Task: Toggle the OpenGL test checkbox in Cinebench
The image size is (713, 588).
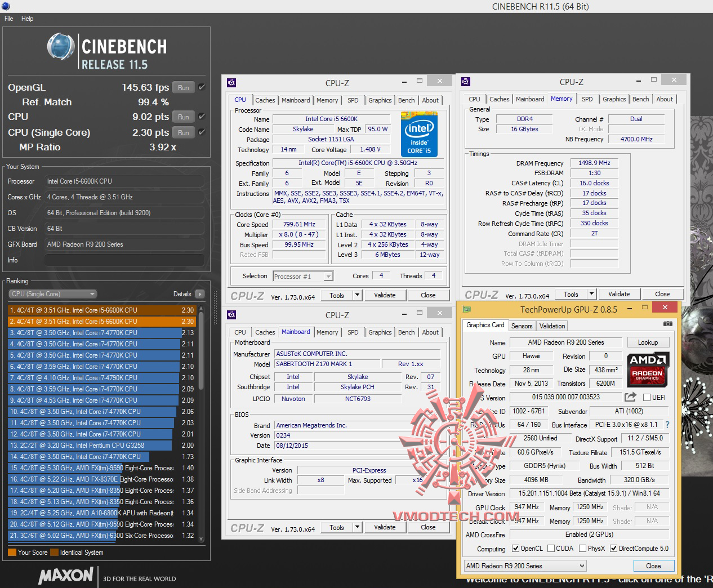Action: (x=202, y=87)
